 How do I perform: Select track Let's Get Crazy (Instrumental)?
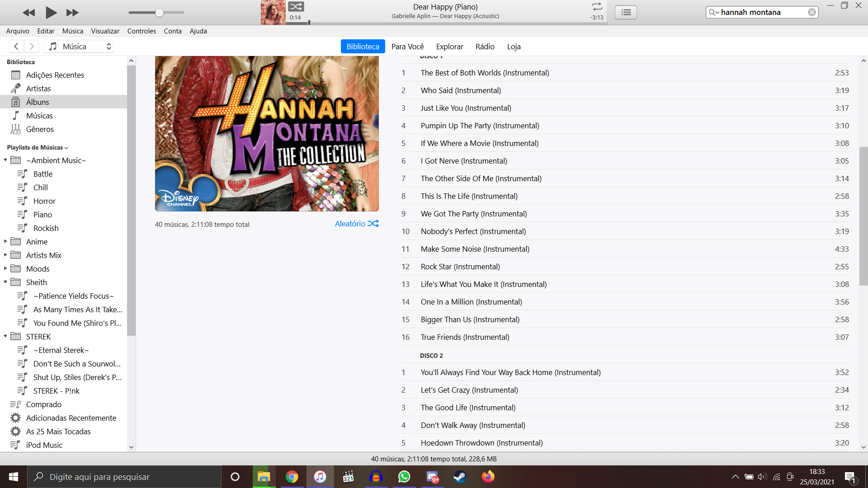[x=625, y=390]
